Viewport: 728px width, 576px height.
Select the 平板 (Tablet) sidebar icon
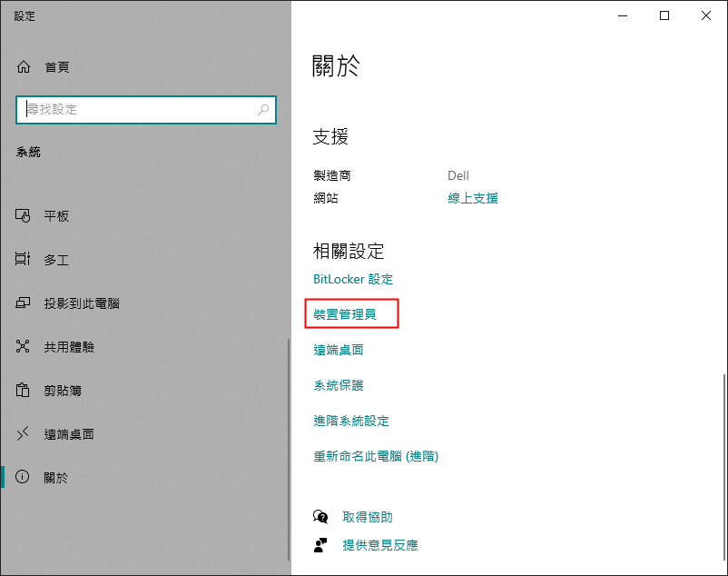pos(22,216)
